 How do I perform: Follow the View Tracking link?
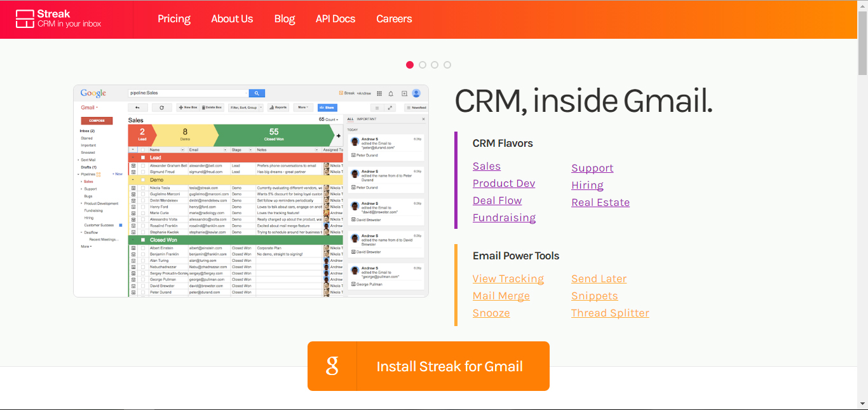(x=508, y=278)
